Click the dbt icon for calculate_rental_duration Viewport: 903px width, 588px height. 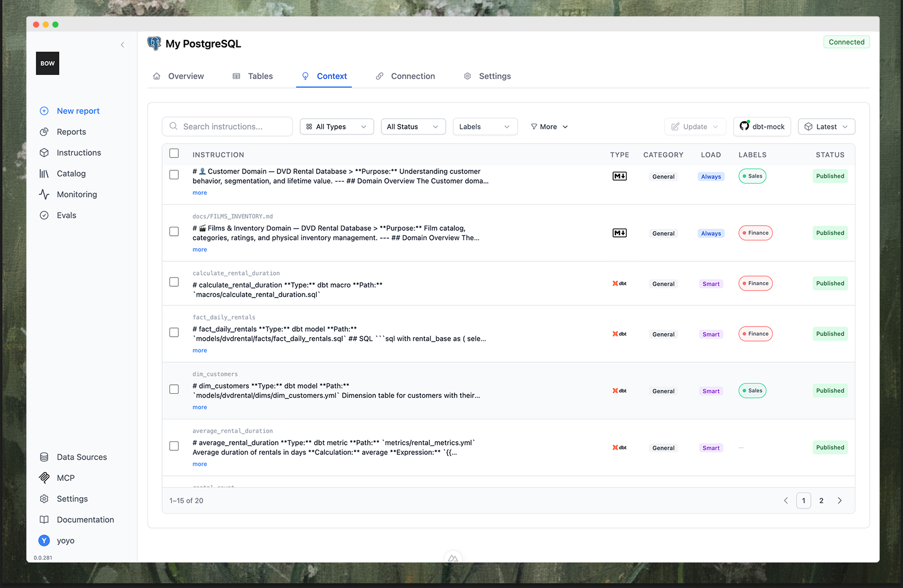point(620,283)
